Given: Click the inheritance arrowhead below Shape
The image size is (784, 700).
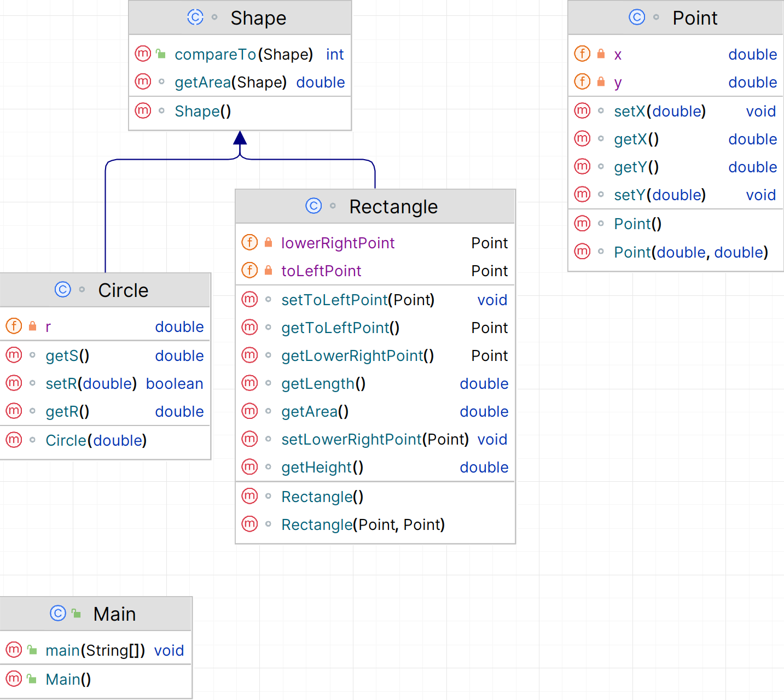Looking at the screenshot, I should (240, 138).
